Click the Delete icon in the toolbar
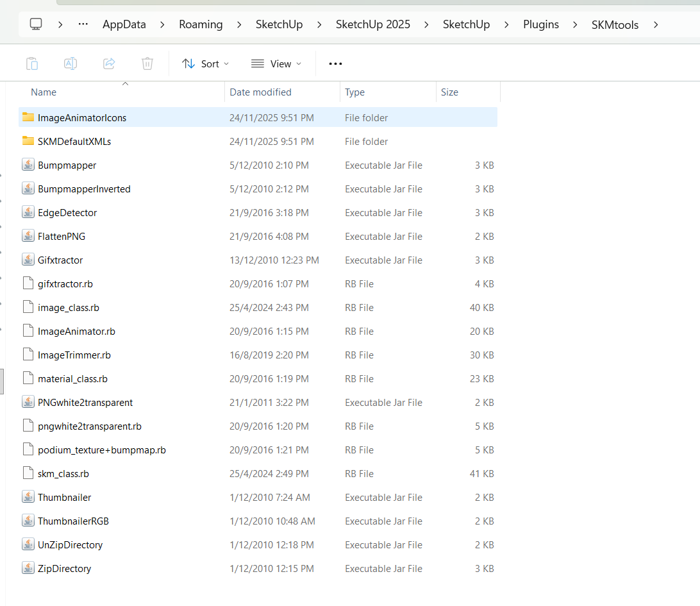 click(x=147, y=63)
